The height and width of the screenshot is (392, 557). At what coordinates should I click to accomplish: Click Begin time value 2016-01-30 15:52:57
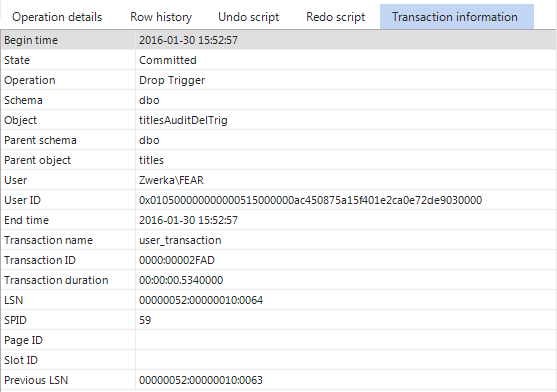188,40
